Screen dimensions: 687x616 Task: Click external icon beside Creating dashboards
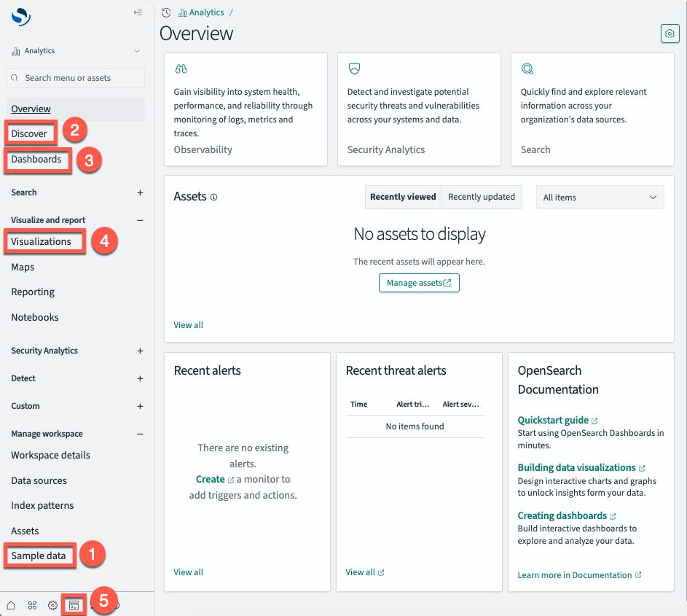point(613,516)
